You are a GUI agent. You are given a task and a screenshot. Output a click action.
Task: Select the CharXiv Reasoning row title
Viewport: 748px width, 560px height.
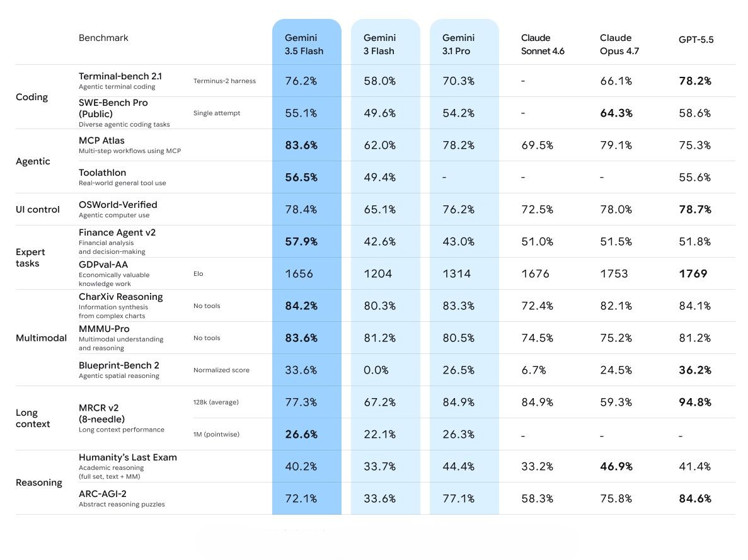[121, 297]
